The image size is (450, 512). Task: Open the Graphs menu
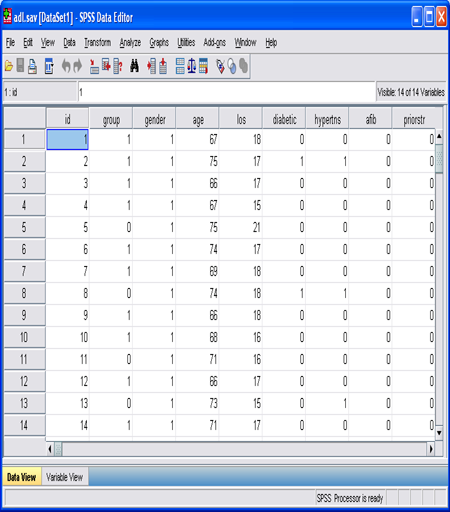[159, 43]
